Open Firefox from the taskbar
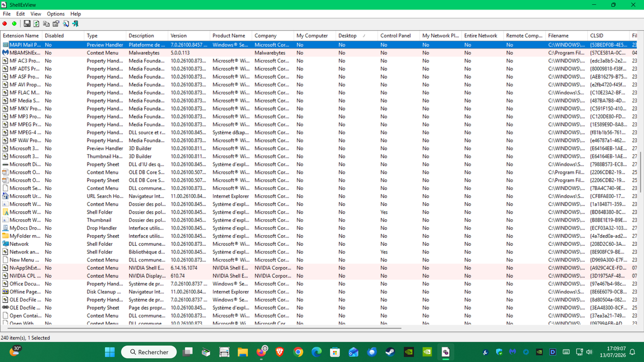Viewport: 644px width, 362px height. [x=261, y=352]
